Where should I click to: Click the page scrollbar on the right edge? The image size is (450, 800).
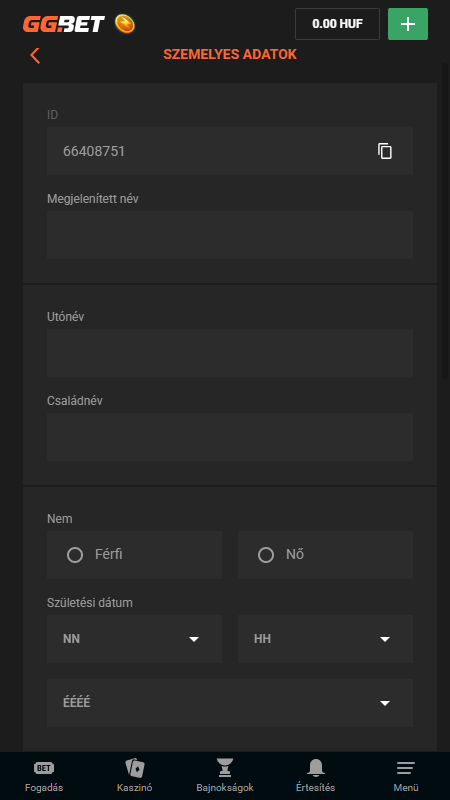pos(447,219)
